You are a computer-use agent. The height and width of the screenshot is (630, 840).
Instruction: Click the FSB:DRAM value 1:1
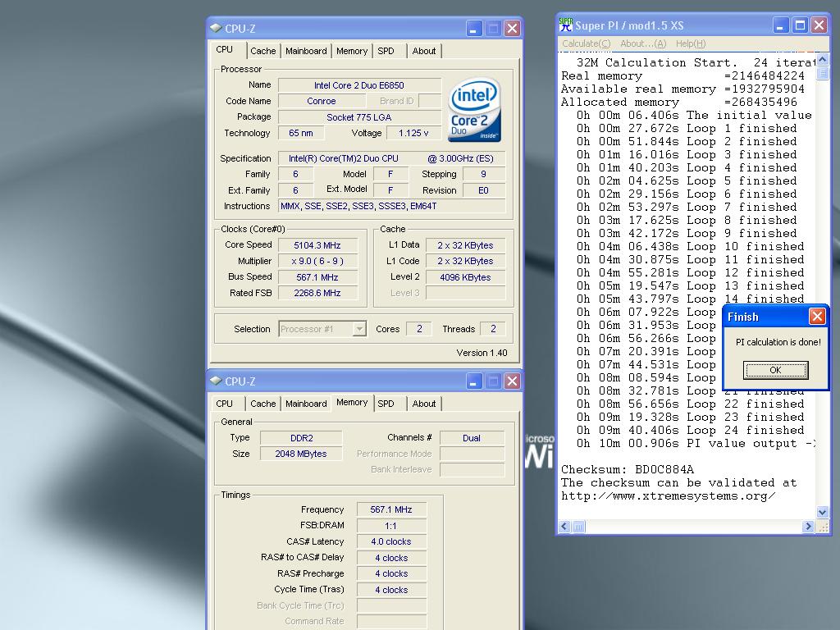(391, 526)
